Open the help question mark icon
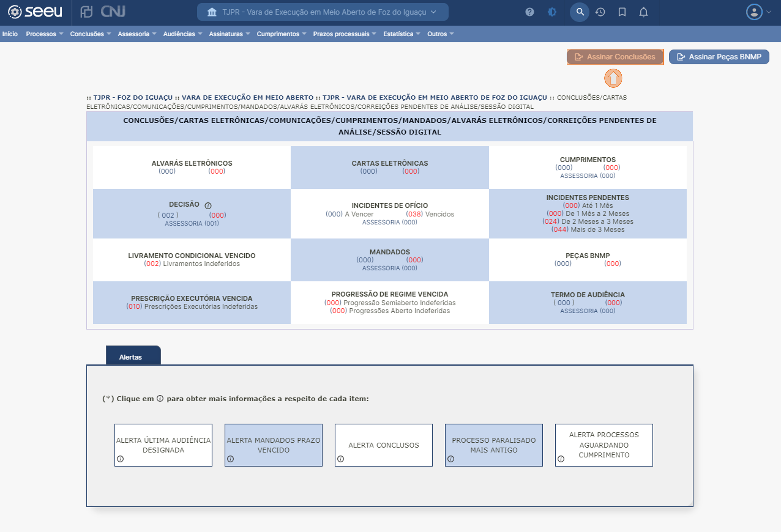This screenshot has width=781, height=532. pos(530,12)
